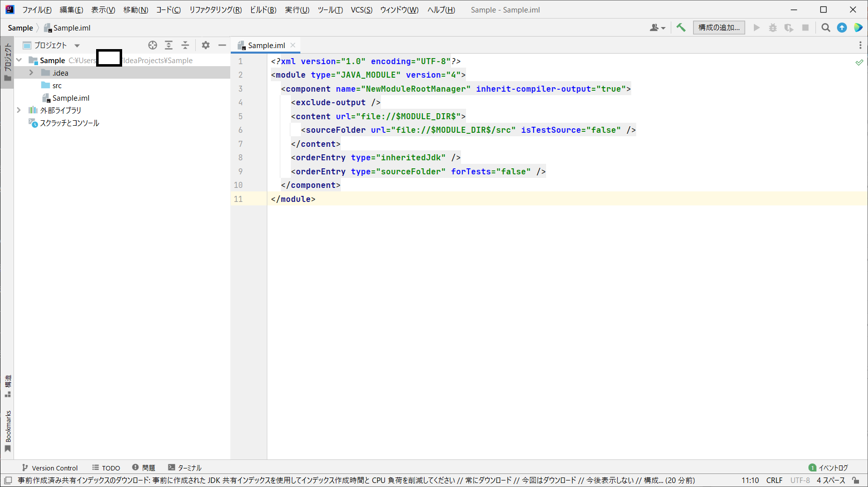Open editor tab options three-dot icon
This screenshot has height=487, width=868.
(x=860, y=45)
